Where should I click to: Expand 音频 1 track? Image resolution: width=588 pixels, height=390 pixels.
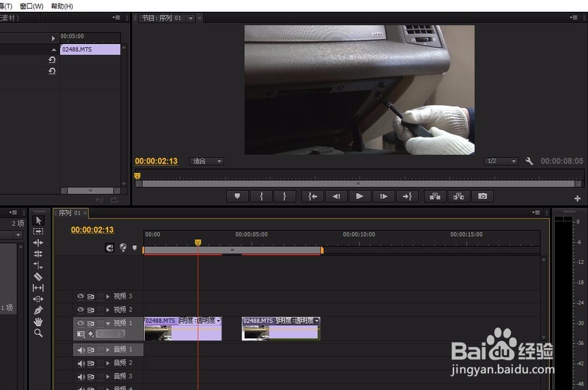coord(108,349)
